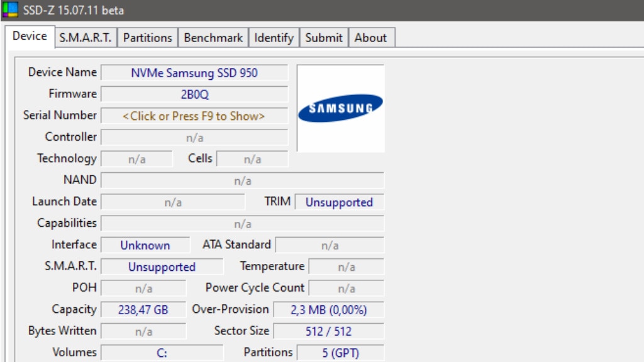Switch to the S.M.A.R.T. tab
The height and width of the screenshot is (362, 644).
(86, 38)
